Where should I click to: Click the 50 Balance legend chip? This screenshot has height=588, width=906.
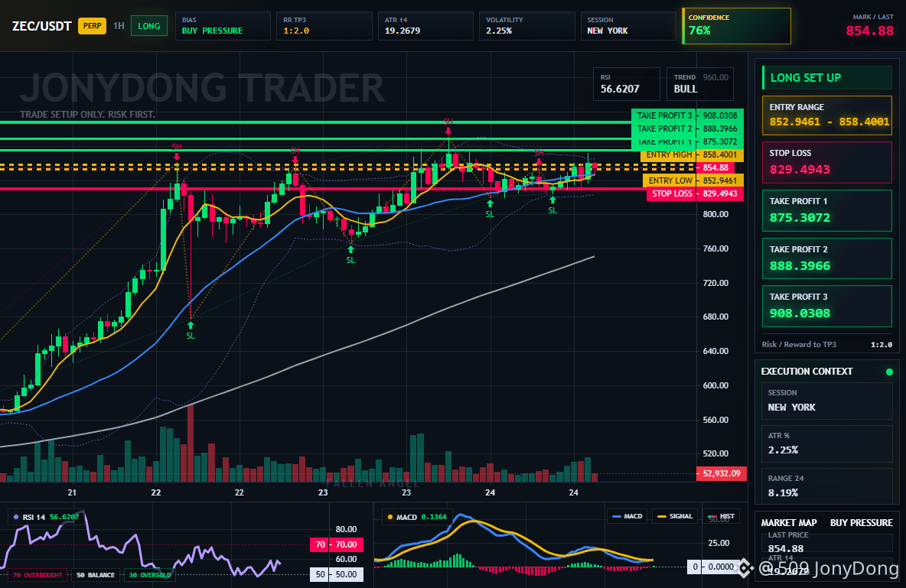coord(96,575)
